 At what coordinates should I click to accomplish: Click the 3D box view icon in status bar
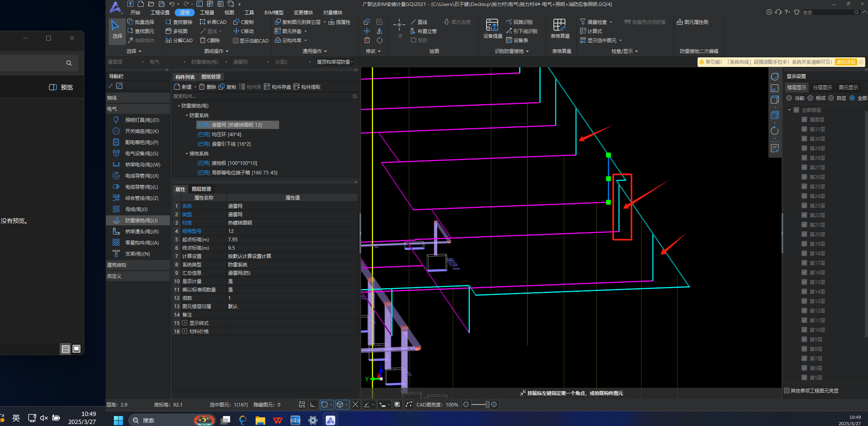pyautogui.click(x=340, y=405)
